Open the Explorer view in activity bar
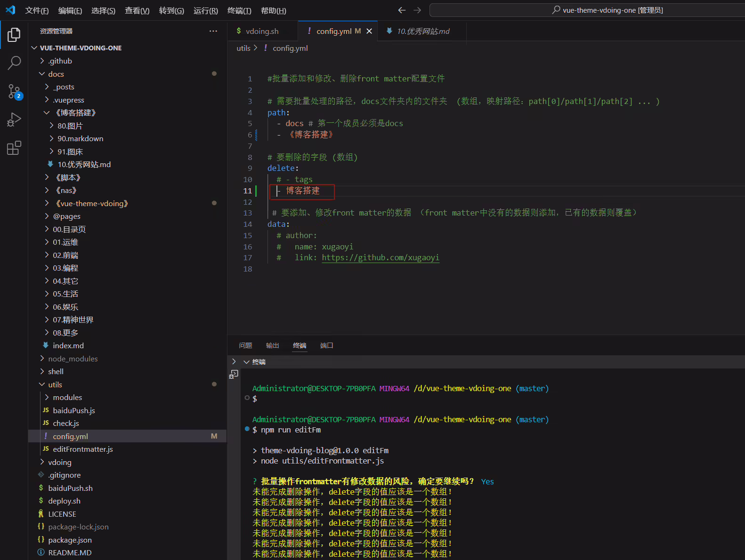 (14, 34)
